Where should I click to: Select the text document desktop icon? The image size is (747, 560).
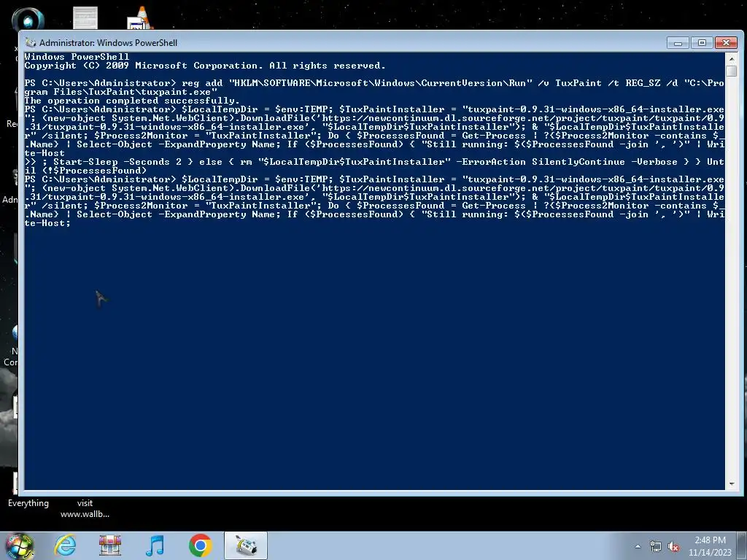click(x=85, y=17)
